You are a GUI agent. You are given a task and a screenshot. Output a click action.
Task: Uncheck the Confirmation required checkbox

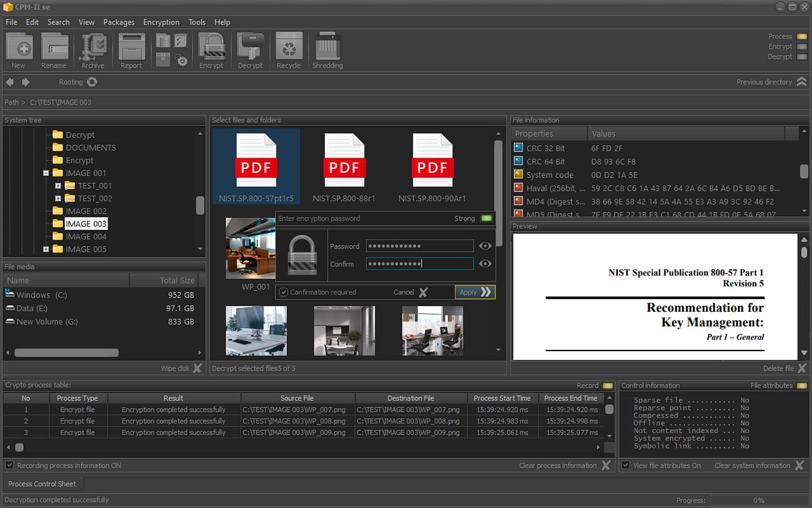click(283, 292)
